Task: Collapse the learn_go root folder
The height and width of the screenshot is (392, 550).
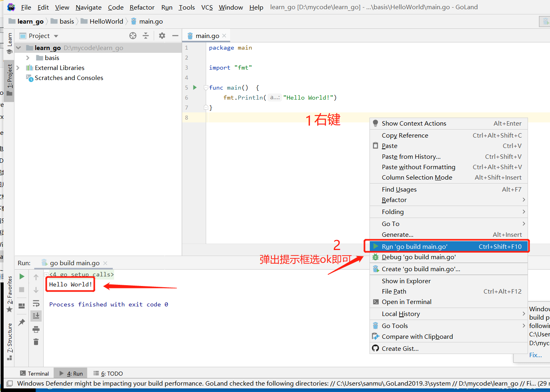Action: [18, 48]
